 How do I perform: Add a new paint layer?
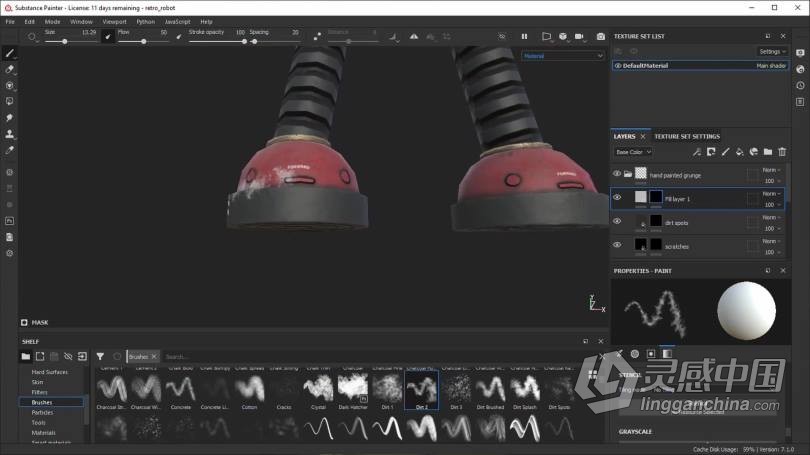point(725,152)
